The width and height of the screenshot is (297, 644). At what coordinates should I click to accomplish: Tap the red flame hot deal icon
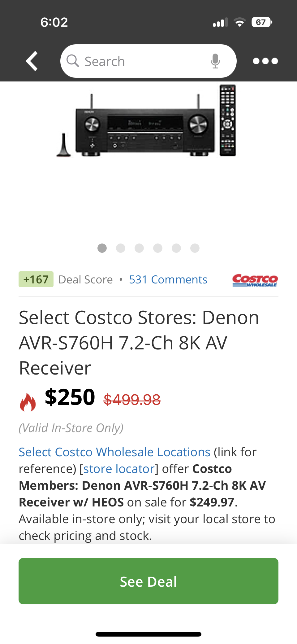[x=28, y=402]
